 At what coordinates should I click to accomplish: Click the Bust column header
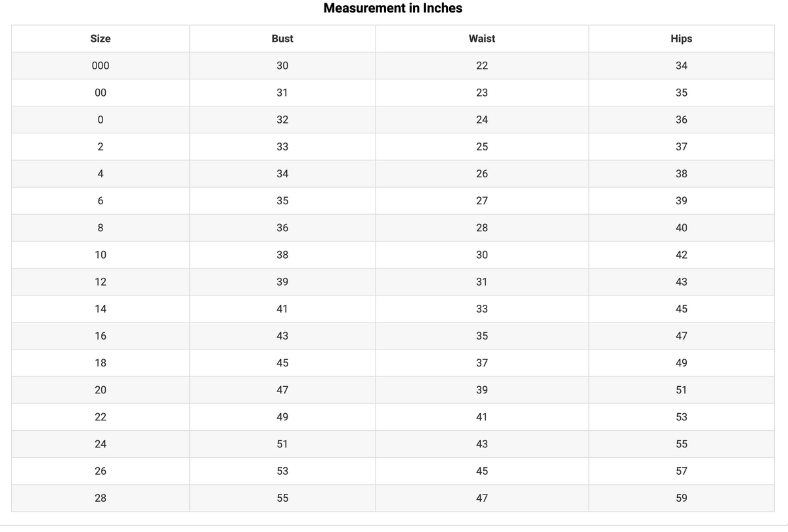click(282, 39)
